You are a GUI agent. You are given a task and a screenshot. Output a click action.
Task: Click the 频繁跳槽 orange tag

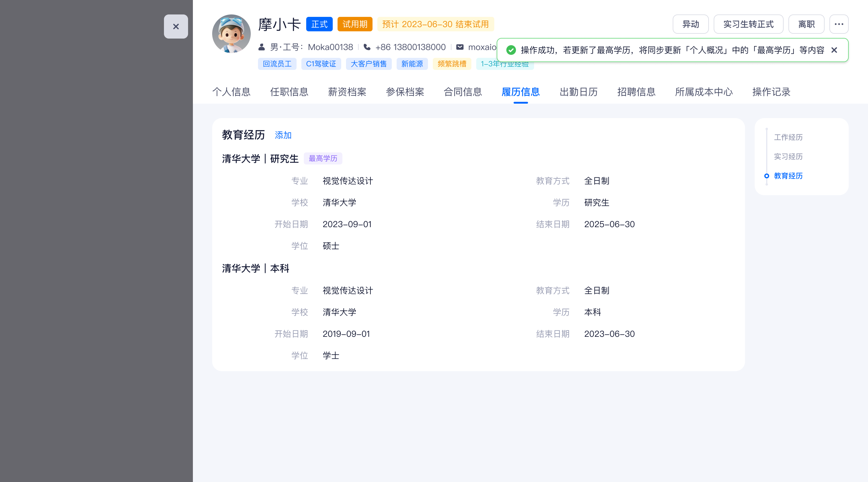[x=451, y=64]
